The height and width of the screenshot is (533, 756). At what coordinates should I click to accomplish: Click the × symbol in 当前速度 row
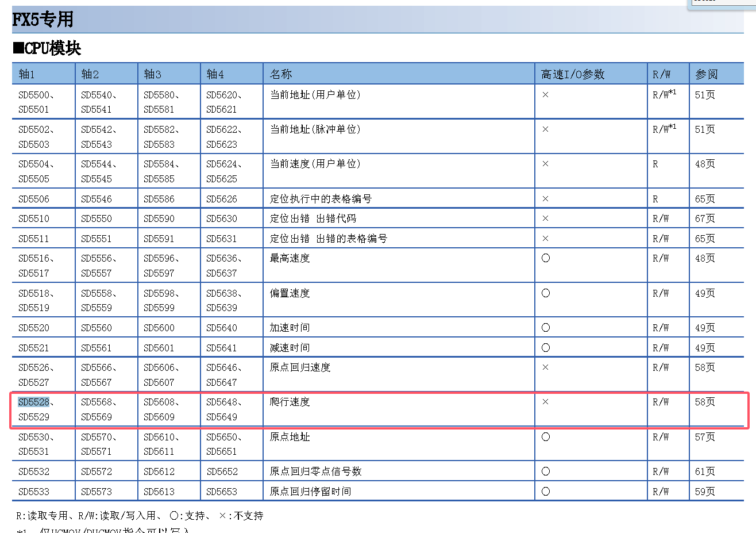546,164
